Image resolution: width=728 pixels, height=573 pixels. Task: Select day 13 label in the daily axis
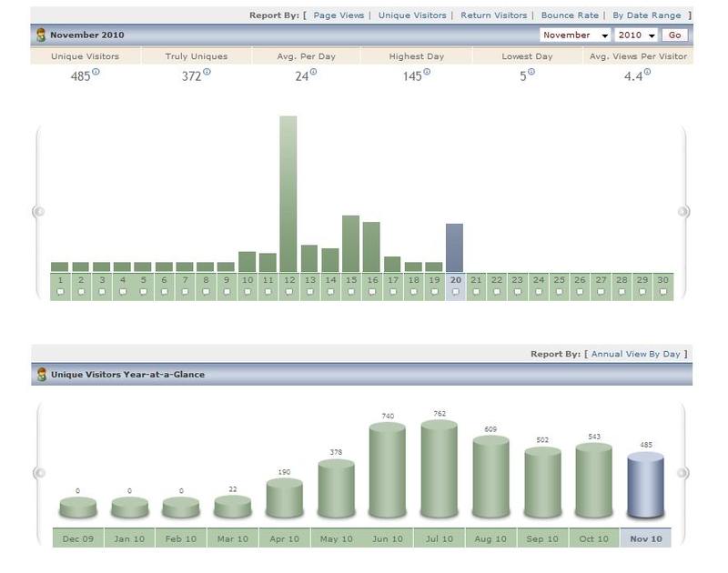[310, 280]
